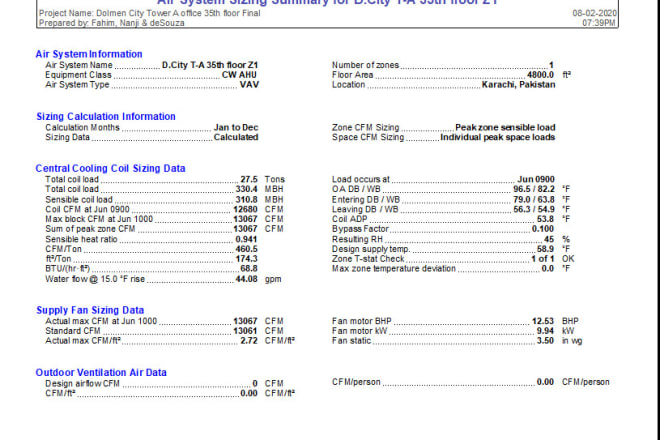Click total coil load value 27.5 Tons

(249, 179)
